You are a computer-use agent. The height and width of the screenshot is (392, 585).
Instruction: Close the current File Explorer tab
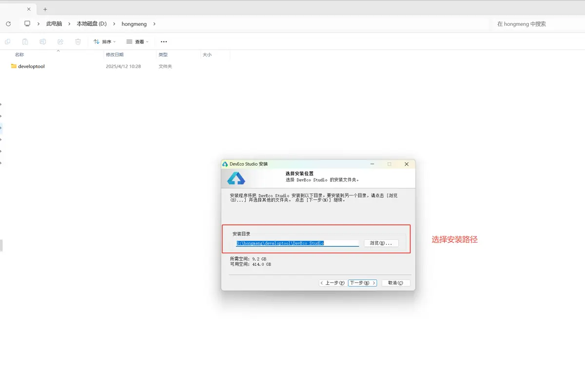pos(28,9)
